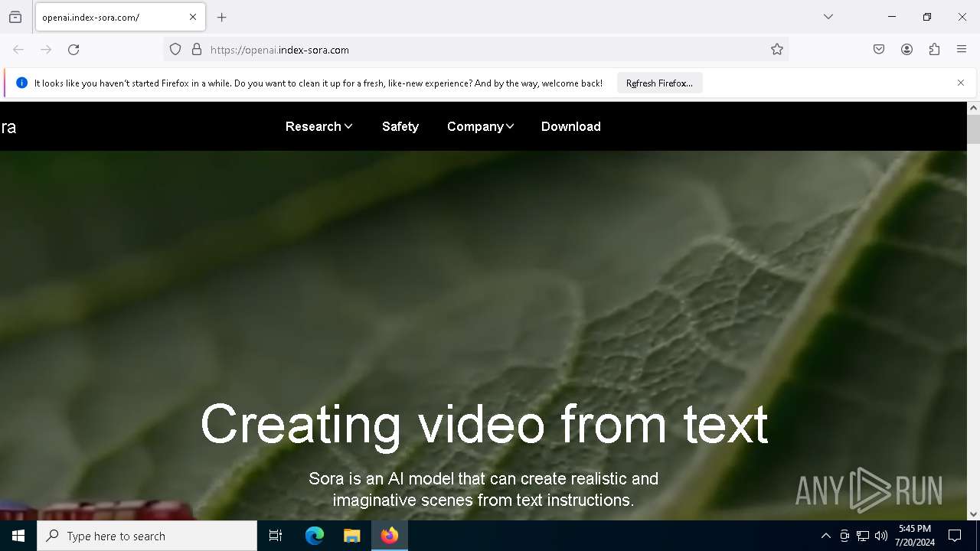Open the Download link in navigation
The width and height of the screenshot is (980, 551).
(571, 126)
